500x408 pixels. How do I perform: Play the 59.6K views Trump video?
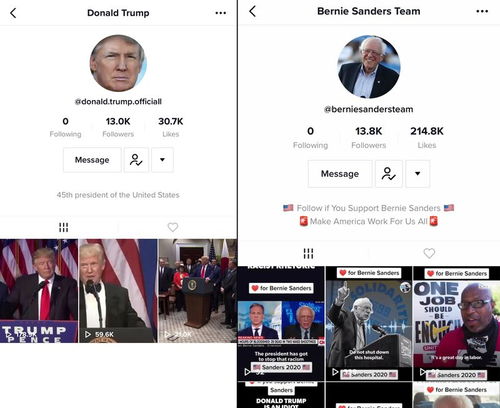pos(118,291)
